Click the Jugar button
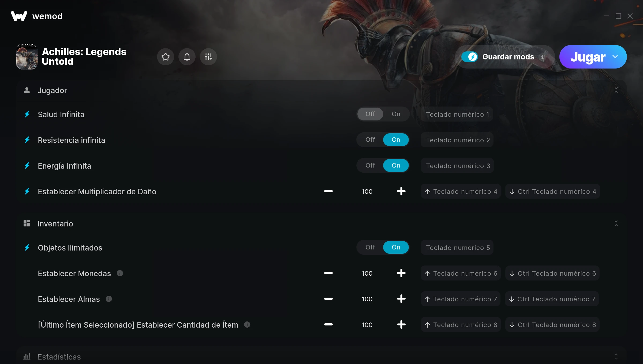The image size is (643, 364). click(588, 57)
